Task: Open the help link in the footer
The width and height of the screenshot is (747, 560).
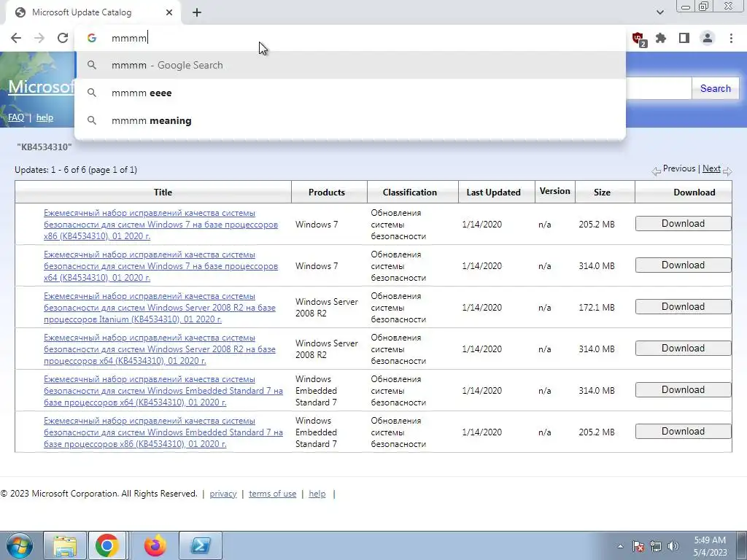Action: tap(317, 494)
